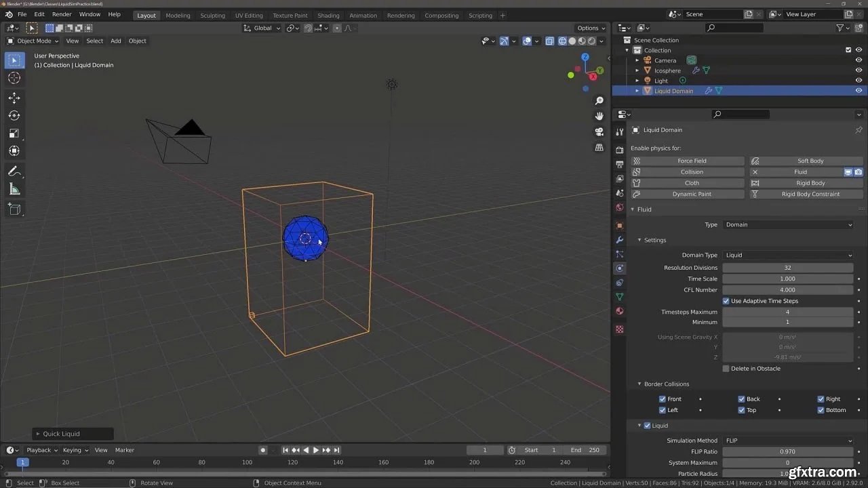This screenshot has width=868, height=488.
Task: Hide the Light object in the outliner
Action: [859, 80]
